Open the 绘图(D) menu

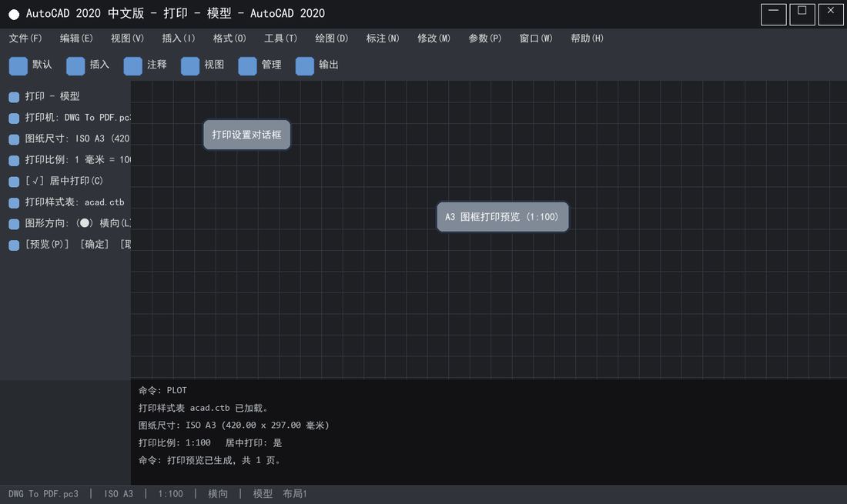[332, 38]
